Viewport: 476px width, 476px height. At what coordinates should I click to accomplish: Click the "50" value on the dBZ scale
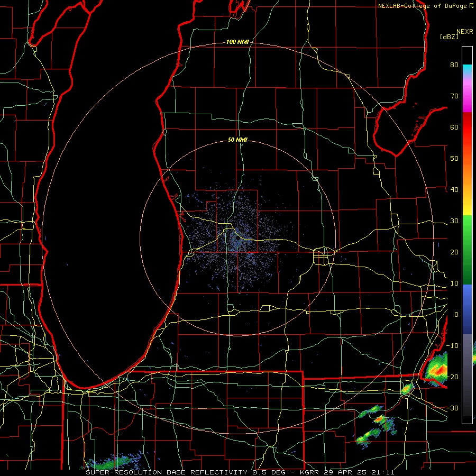[x=454, y=159]
